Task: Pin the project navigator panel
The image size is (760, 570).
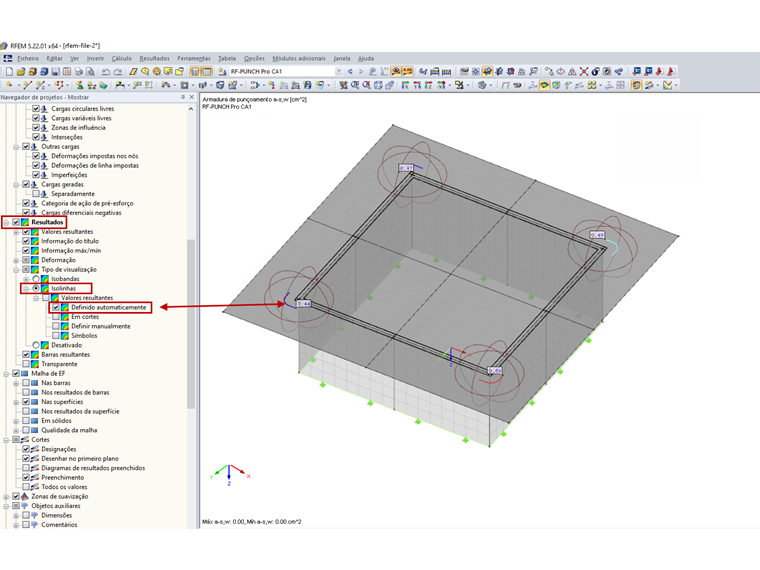Action: coord(183,97)
